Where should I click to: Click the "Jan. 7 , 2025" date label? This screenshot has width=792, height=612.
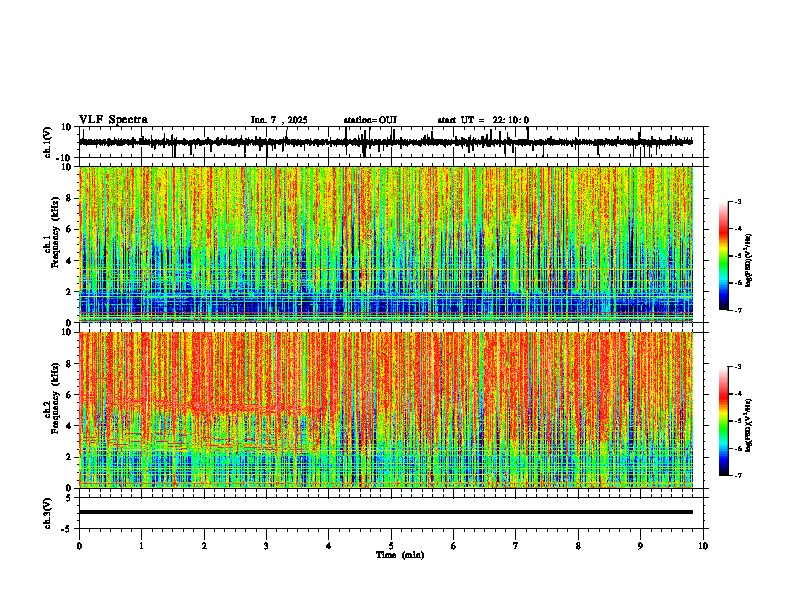[279, 120]
